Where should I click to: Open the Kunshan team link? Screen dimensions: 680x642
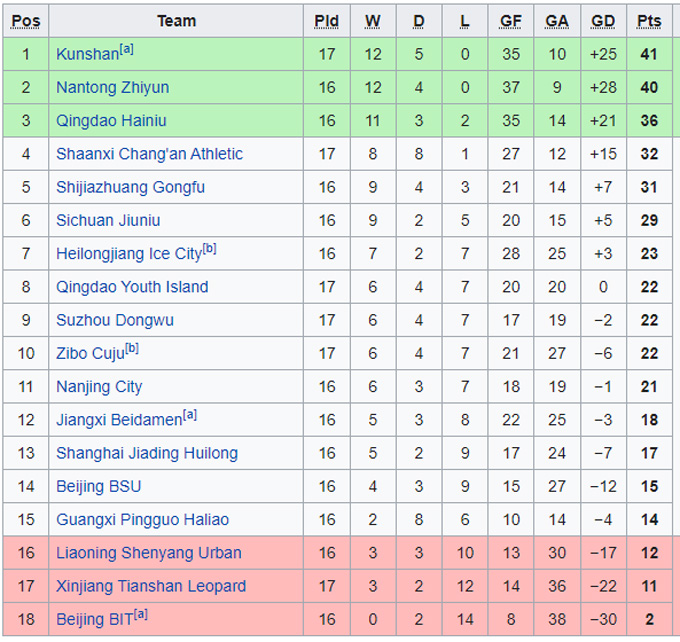tap(86, 54)
